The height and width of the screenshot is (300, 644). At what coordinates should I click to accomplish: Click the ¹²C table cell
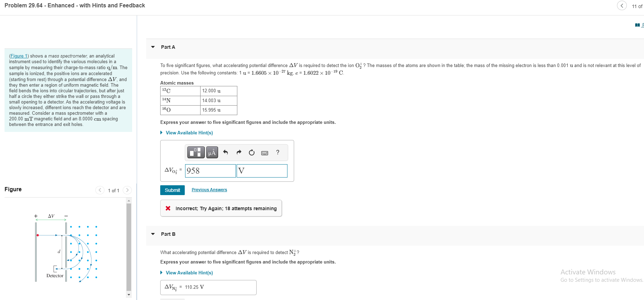coord(180,91)
